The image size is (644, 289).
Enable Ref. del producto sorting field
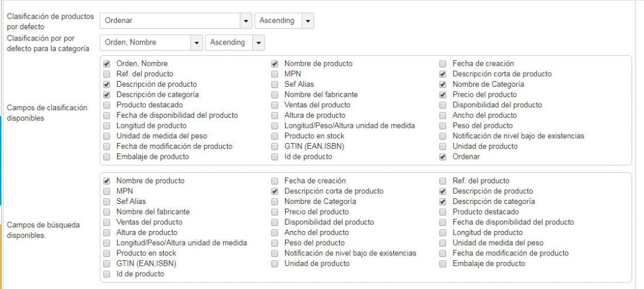pyautogui.click(x=107, y=74)
